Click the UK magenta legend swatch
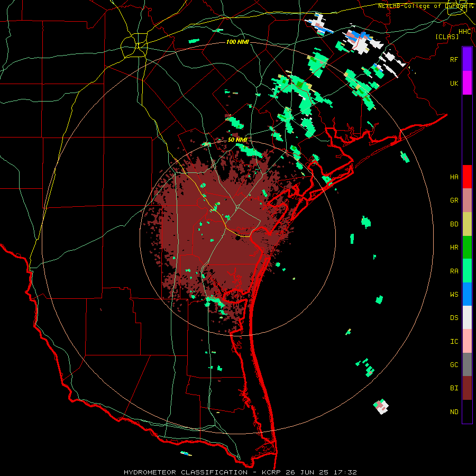476x476 pixels. [467, 83]
